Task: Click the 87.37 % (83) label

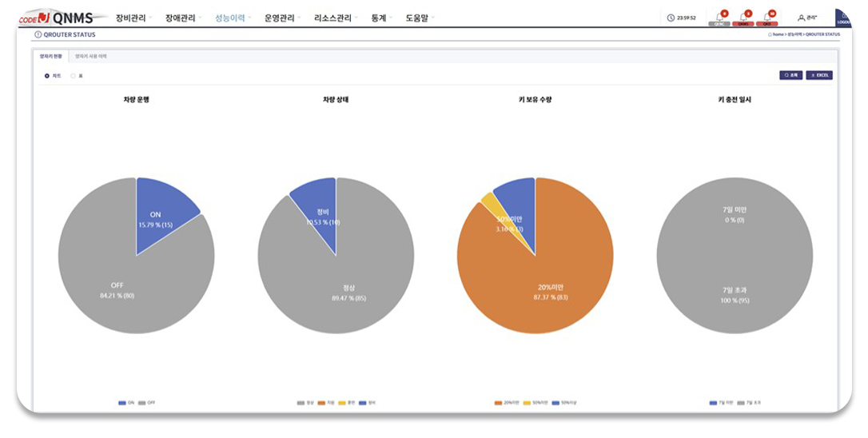Action: pyautogui.click(x=551, y=297)
